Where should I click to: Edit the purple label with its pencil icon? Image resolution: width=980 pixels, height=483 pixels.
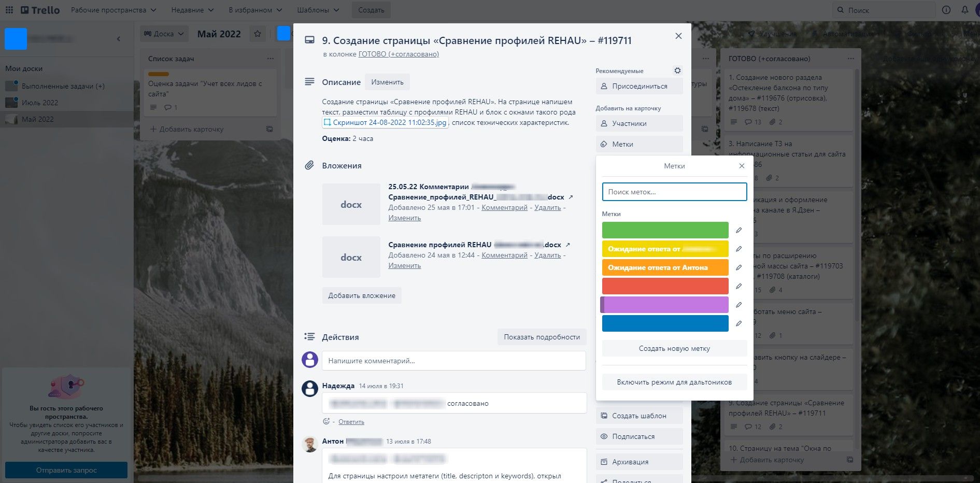point(738,305)
